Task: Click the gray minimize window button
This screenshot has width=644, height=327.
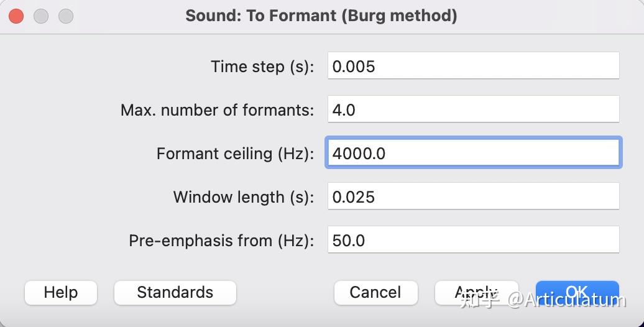Action: tap(41, 16)
